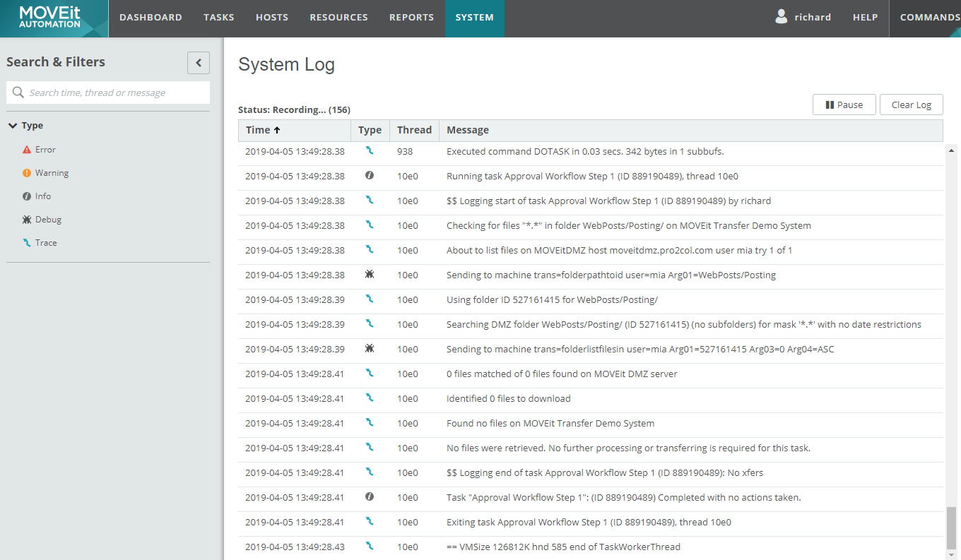Click the Clear Log button
The width and height of the screenshot is (961, 560).
click(x=912, y=105)
